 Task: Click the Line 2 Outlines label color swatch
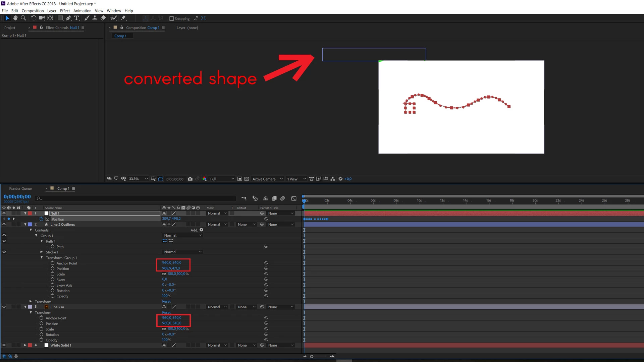[x=30, y=225]
